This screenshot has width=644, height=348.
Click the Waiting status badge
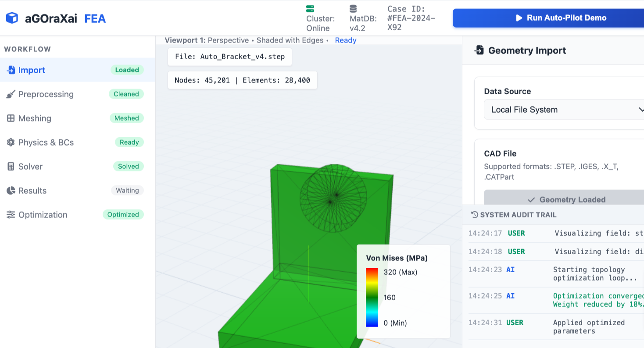[x=127, y=191]
